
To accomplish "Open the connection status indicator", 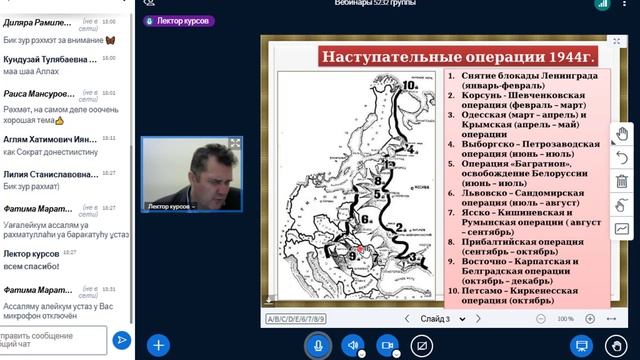I will (x=602, y=4).
